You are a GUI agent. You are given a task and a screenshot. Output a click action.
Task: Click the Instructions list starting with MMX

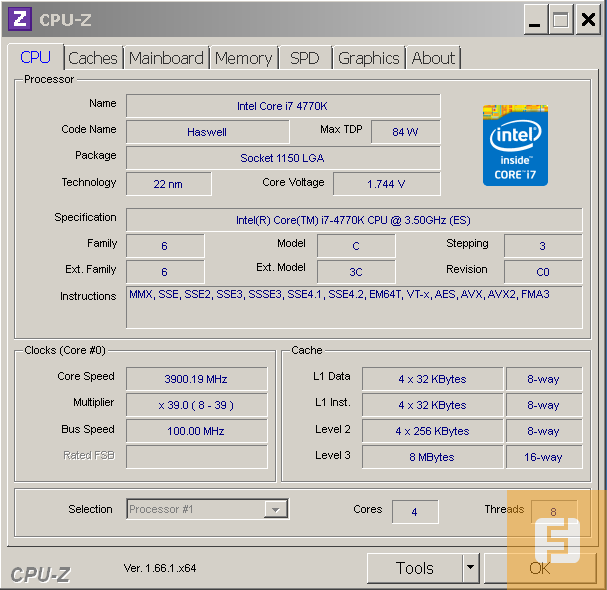pos(354,307)
